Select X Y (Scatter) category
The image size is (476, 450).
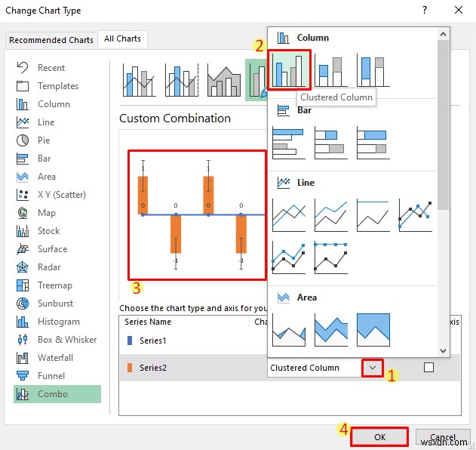click(57, 195)
